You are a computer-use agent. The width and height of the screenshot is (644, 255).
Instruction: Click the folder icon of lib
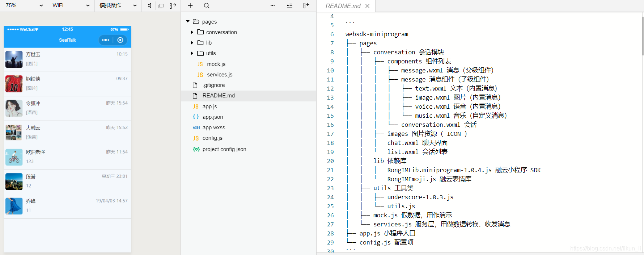pos(200,42)
